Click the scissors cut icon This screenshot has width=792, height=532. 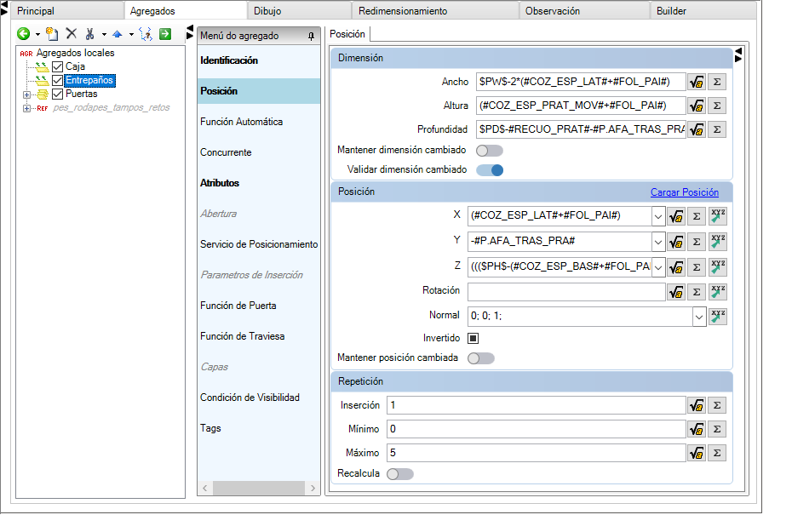pos(90,34)
